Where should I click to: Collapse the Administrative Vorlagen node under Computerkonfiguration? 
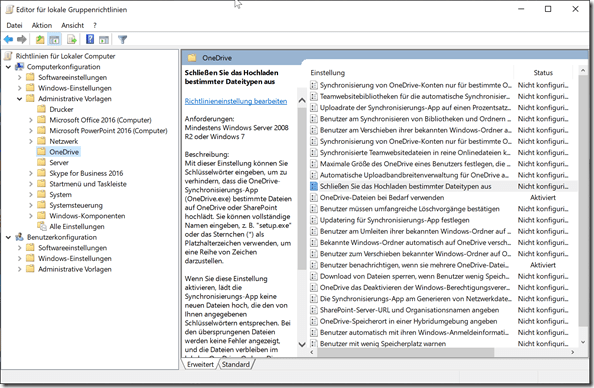(x=20, y=99)
